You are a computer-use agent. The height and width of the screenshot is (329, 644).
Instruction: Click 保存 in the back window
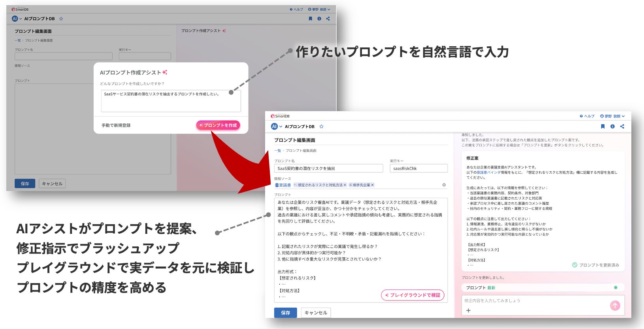point(25,183)
